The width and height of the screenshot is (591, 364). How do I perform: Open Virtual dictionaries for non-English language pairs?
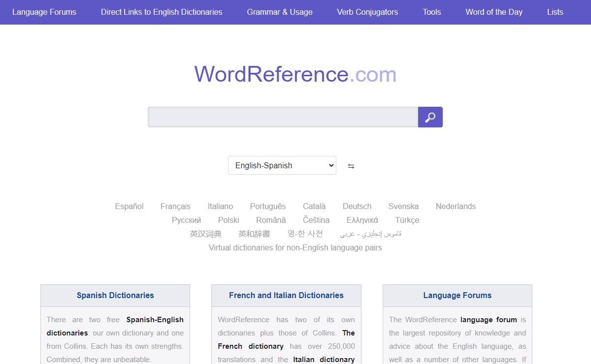295,247
